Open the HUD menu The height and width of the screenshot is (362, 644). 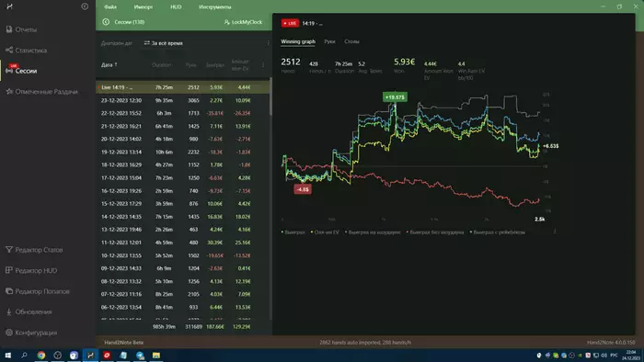click(x=176, y=6)
